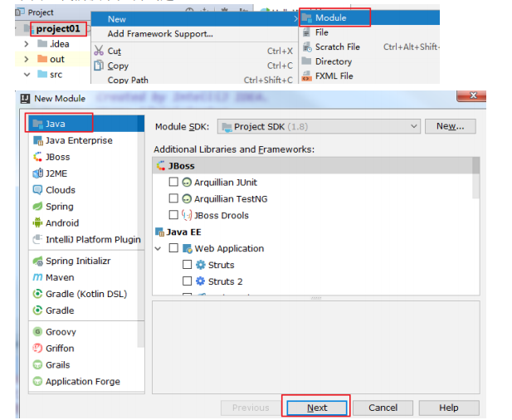Click the Griffon icon
The height and width of the screenshot is (420, 512).
tap(38, 348)
